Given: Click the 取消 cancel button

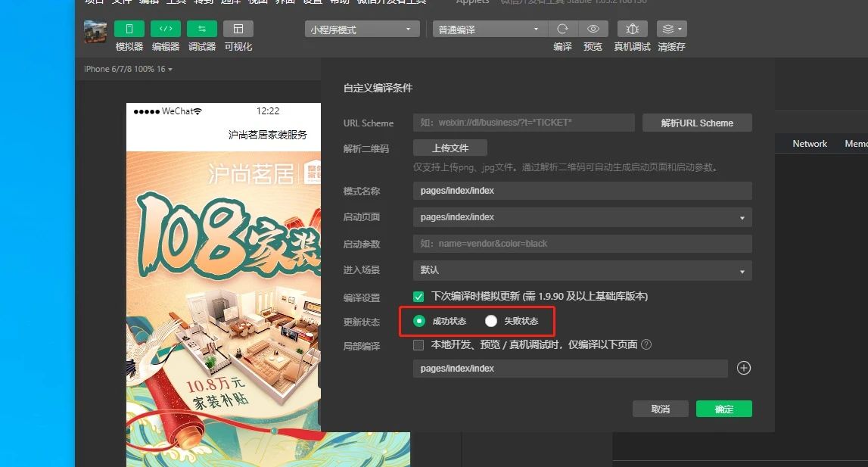Looking at the screenshot, I should tap(661, 409).
